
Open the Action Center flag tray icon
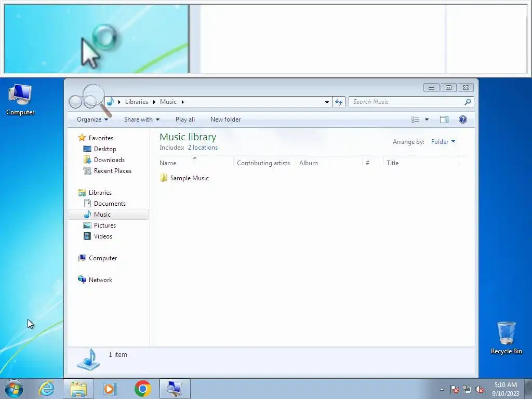(x=455, y=390)
